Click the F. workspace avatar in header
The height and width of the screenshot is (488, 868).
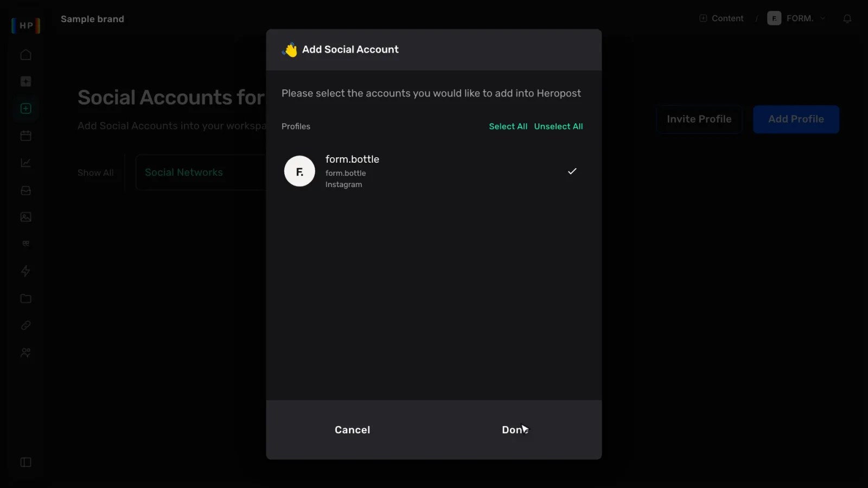774,18
